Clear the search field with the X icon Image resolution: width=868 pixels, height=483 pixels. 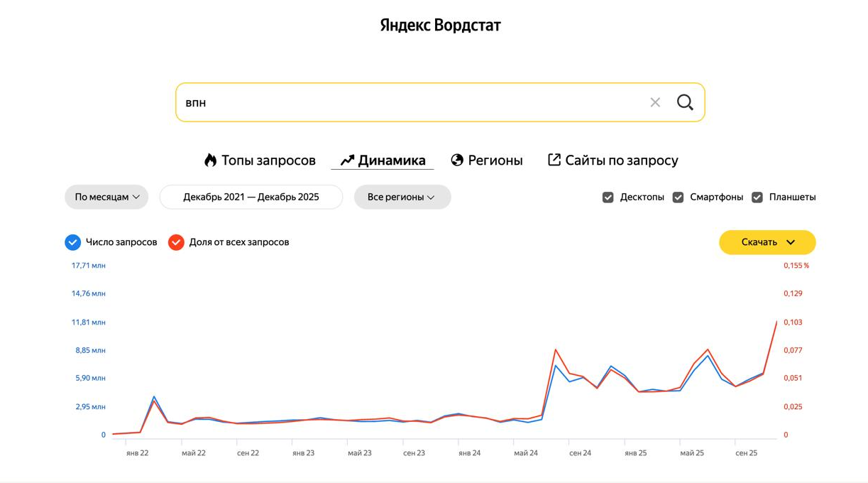point(655,102)
